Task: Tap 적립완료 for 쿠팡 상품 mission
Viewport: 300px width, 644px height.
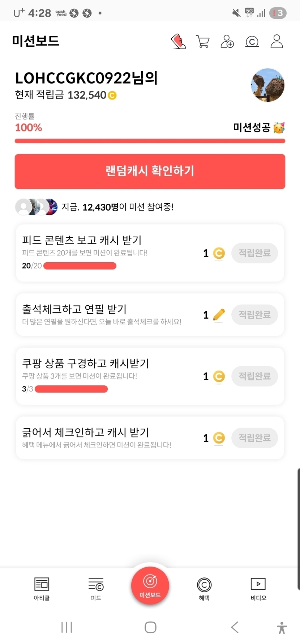Action: 254,376
